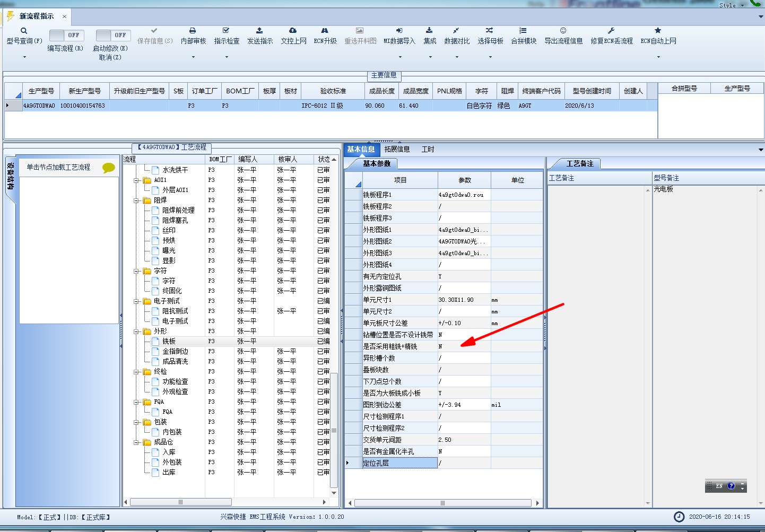Click the blue help icon near EN
This screenshot has width=765, height=532.
pyautogui.click(x=731, y=486)
